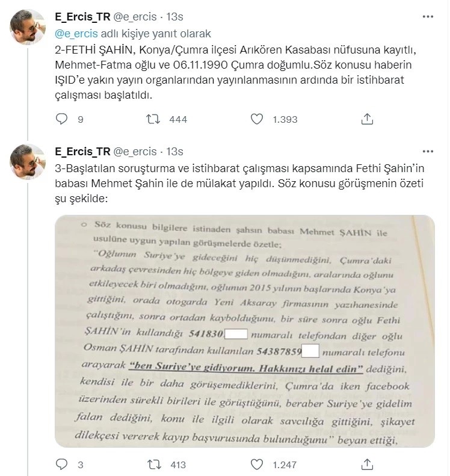Share the second tweet with document image
The width and height of the screenshot is (450, 476).
tap(365, 465)
